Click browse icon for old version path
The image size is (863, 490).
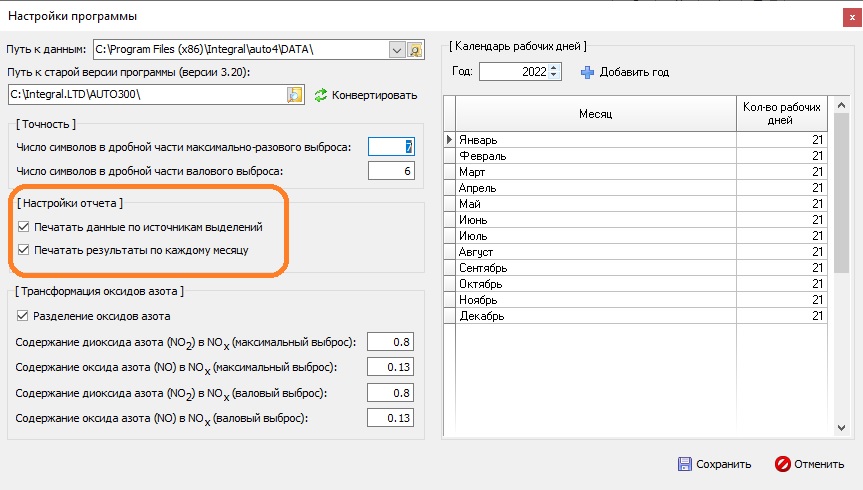(x=295, y=95)
